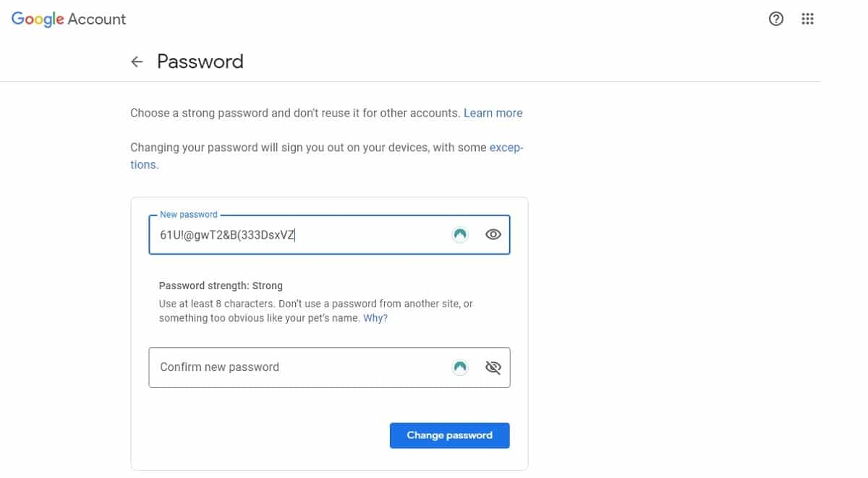This screenshot has width=868, height=478.
Task: Hide the typed new password via eye icon
Action: coord(493,234)
